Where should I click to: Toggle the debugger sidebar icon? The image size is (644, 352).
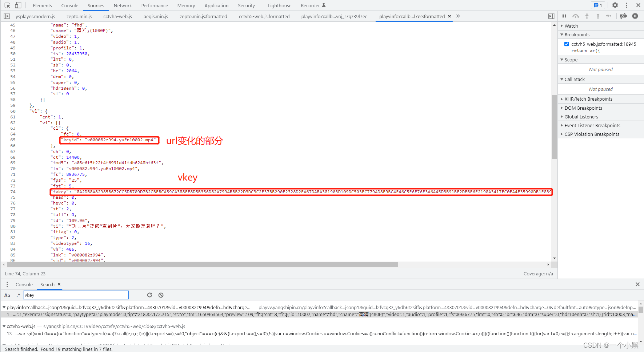tap(551, 16)
